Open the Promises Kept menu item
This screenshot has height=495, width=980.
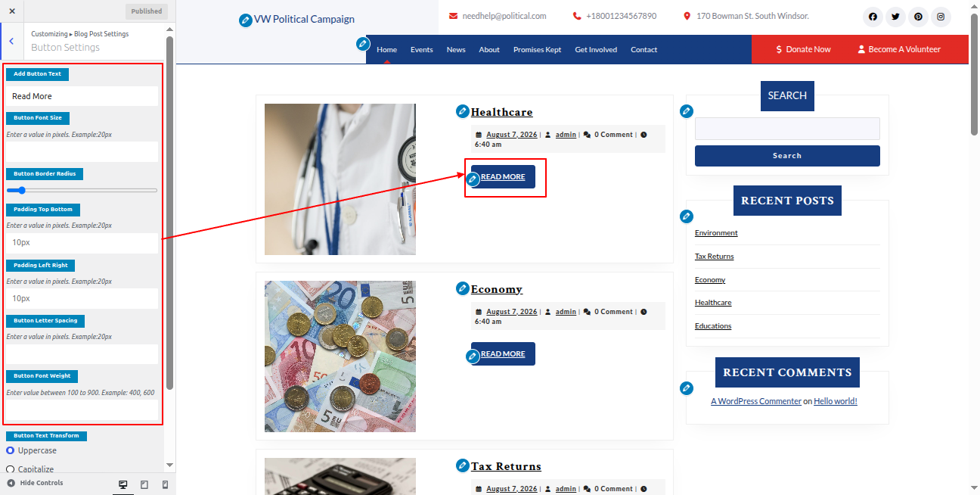[x=537, y=50]
